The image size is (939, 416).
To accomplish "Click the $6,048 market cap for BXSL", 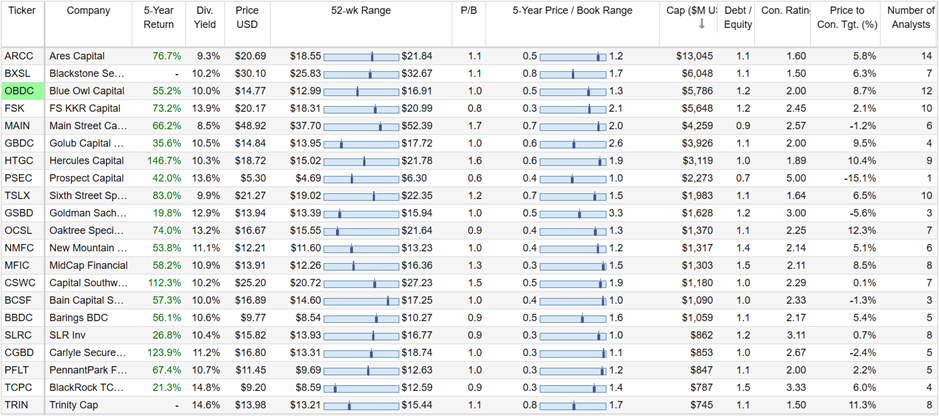I will coord(698,74).
